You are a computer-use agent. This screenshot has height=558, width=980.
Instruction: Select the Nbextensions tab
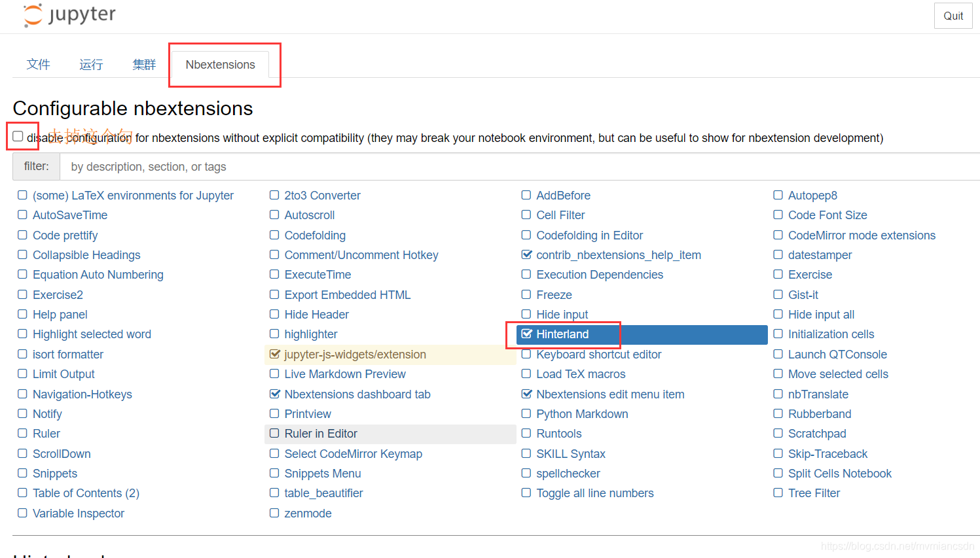[220, 65]
